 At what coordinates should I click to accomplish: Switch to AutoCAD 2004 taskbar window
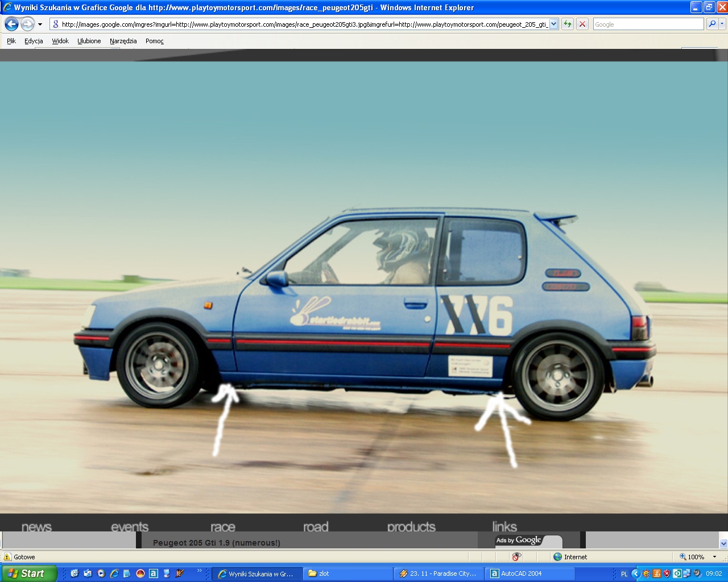(529, 573)
